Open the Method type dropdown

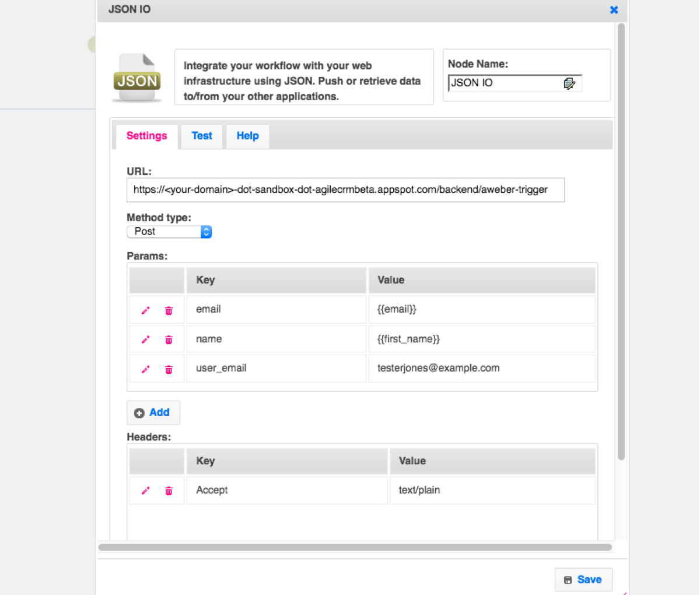pyautogui.click(x=169, y=232)
